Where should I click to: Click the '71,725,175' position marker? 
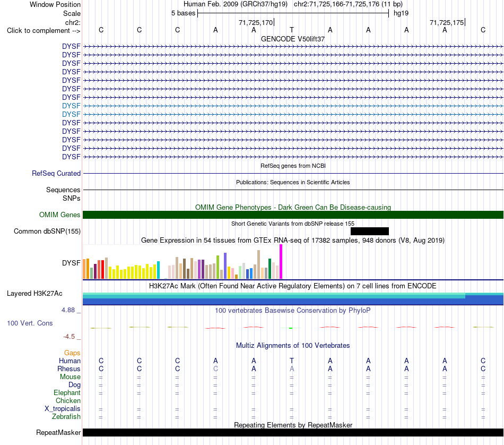447,22
